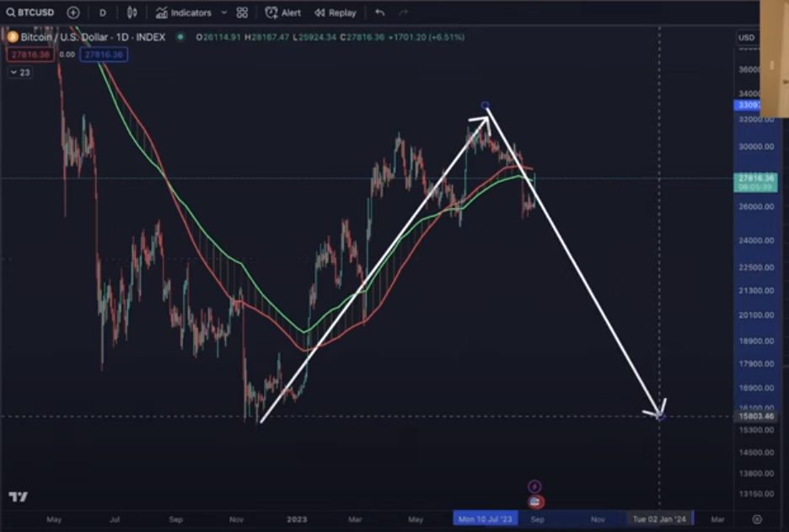Click the blue 27816.36 buy price box
The width and height of the screenshot is (789, 532).
104,54
